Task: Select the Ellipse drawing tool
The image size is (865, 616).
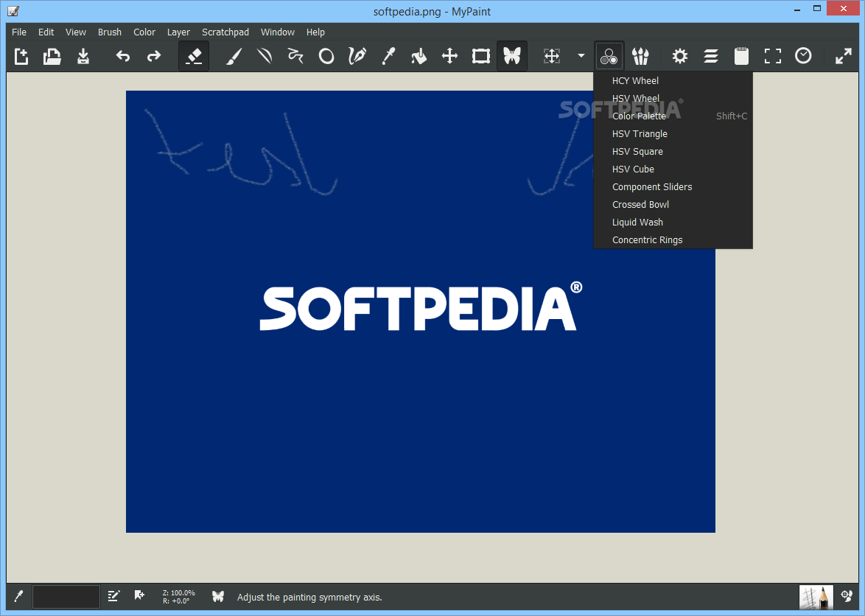Action: (x=326, y=56)
